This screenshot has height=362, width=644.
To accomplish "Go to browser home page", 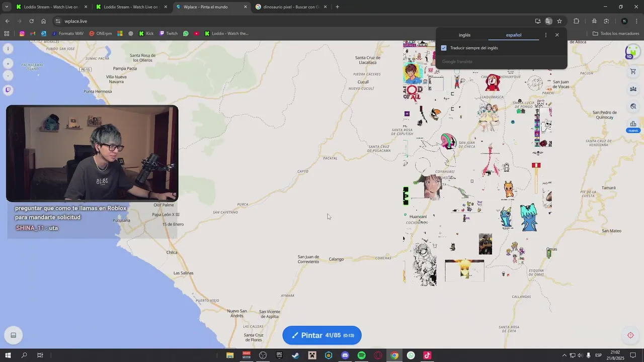I will point(43,21).
